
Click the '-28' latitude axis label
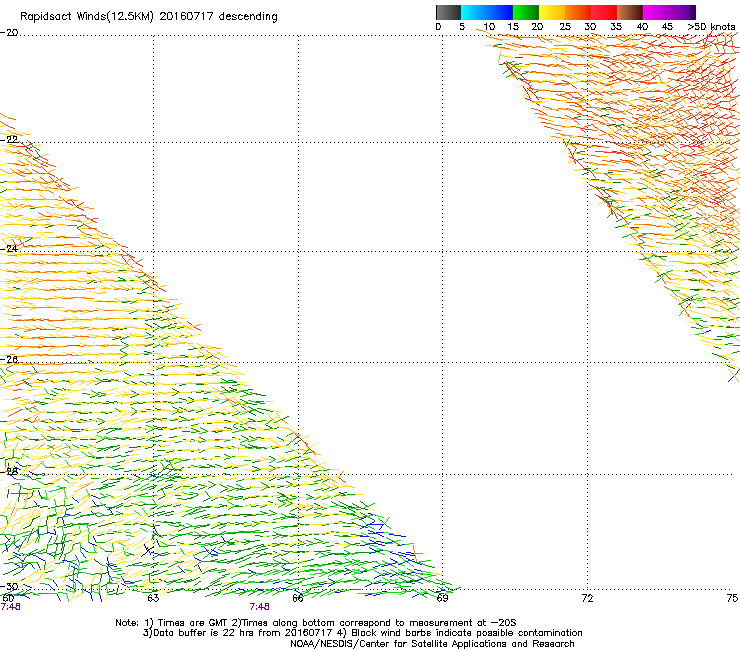[9, 471]
